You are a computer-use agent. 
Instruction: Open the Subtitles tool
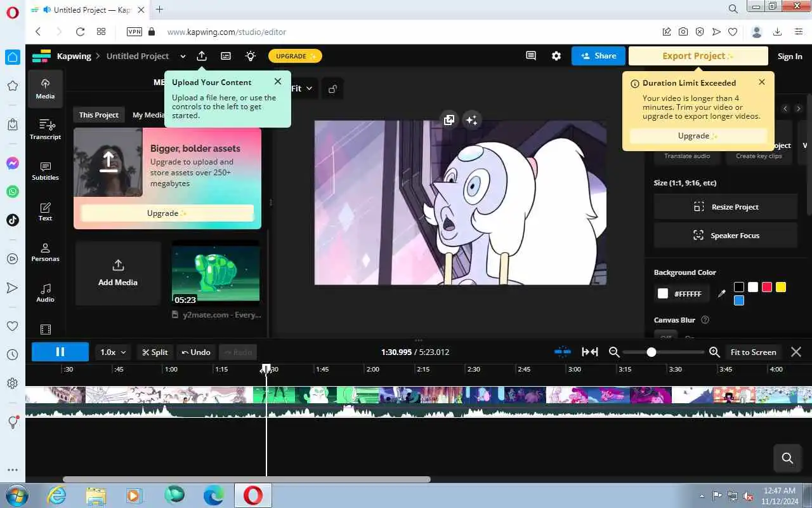pos(45,171)
